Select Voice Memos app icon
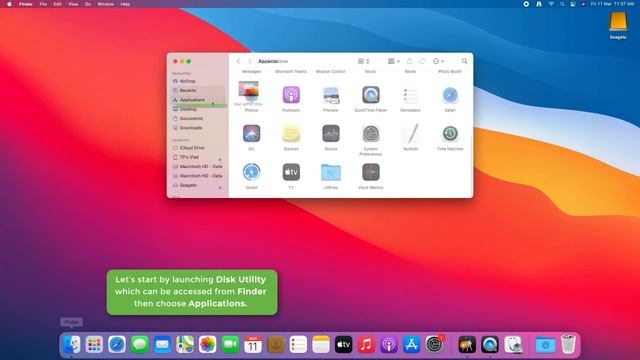The width and height of the screenshot is (640, 360). (x=371, y=172)
